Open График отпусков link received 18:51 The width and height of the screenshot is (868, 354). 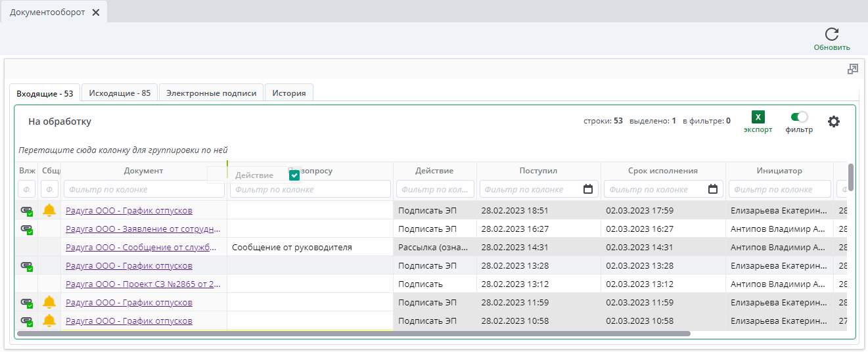tap(129, 211)
